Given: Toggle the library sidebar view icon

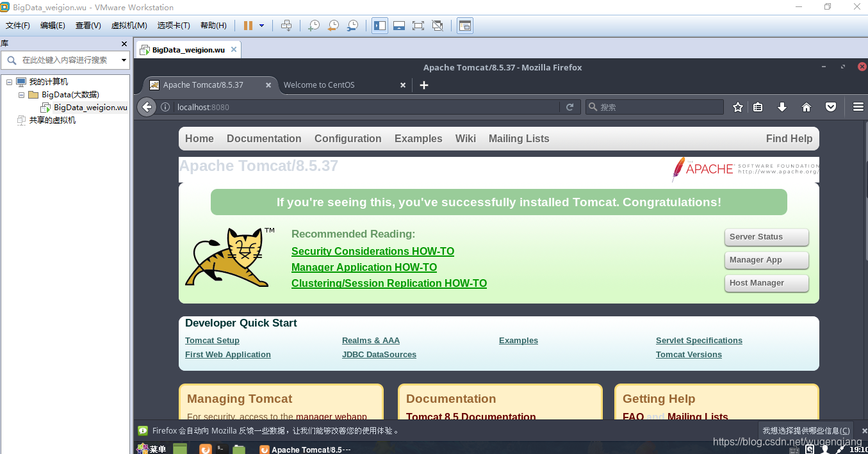Looking at the screenshot, I should point(380,26).
